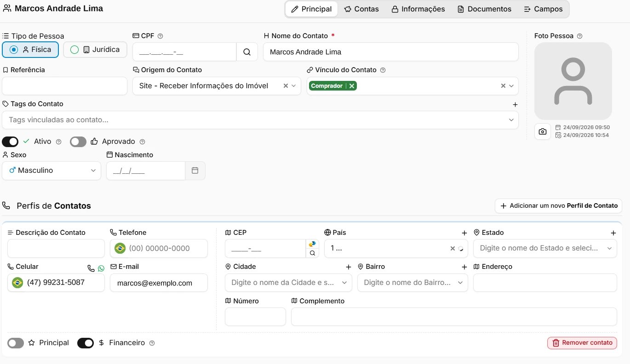The height and width of the screenshot is (364, 630).
Task: Click Adicionar um novo Perfil de Contato
Action: pyautogui.click(x=559, y=206)
